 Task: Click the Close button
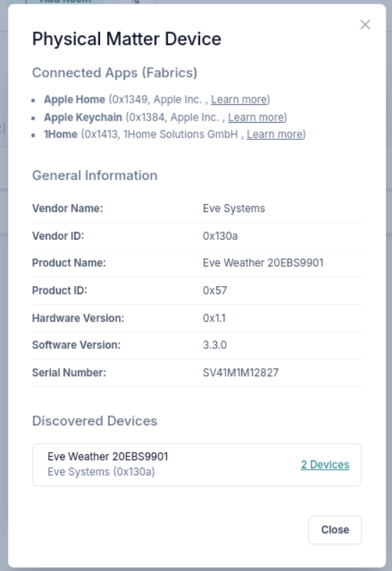(335, 530)
